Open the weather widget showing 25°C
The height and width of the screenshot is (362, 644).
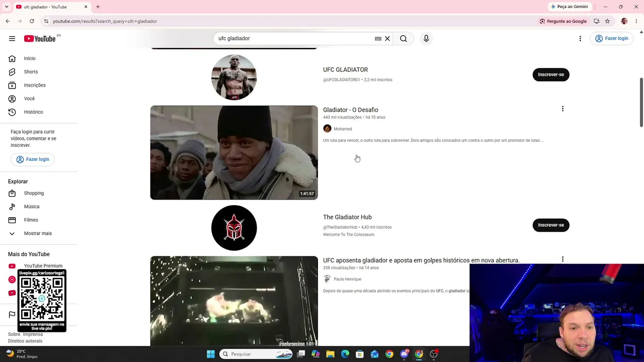(22, 354)
